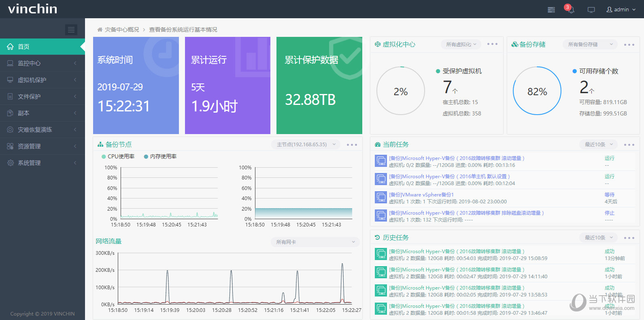Click task icon for 2016单主机 默认设置

pos(381,179)
